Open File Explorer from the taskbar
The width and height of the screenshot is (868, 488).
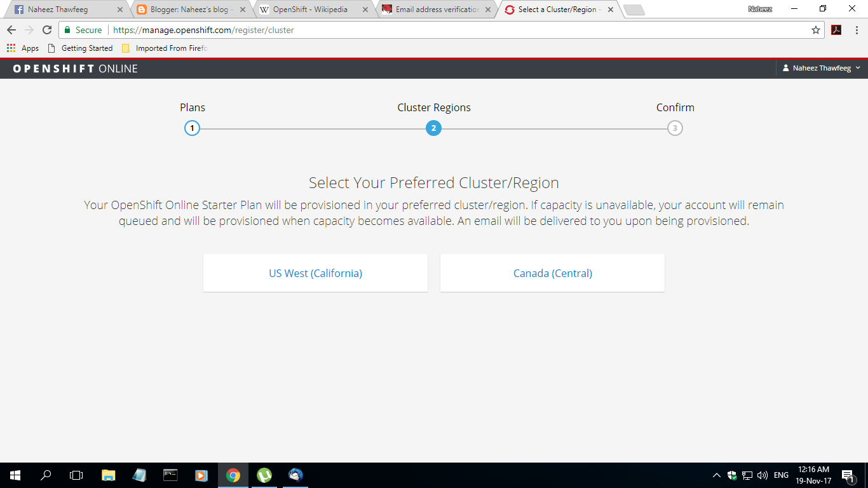[x=109, y=475]
